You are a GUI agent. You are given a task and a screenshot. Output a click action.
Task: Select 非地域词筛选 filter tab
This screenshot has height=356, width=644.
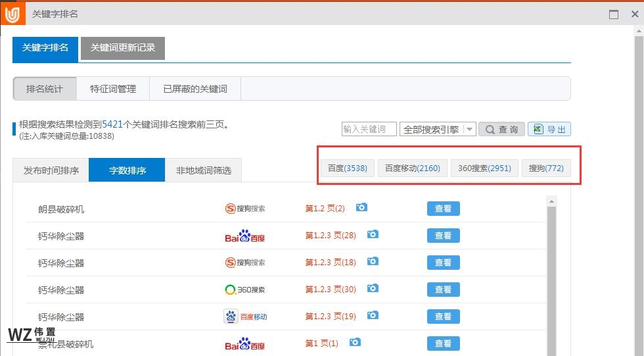tap(204, 170)
